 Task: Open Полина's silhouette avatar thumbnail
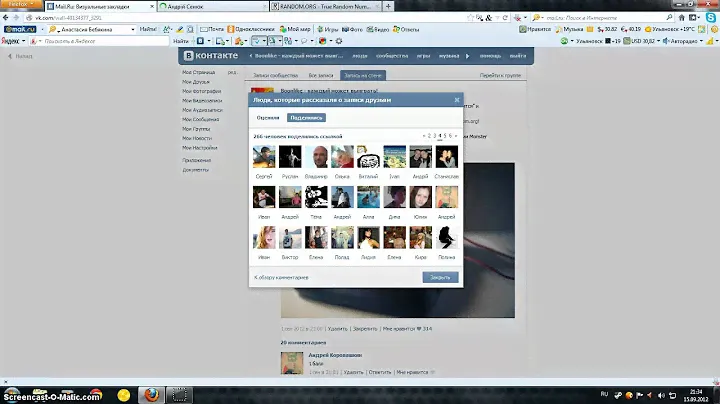447,237
